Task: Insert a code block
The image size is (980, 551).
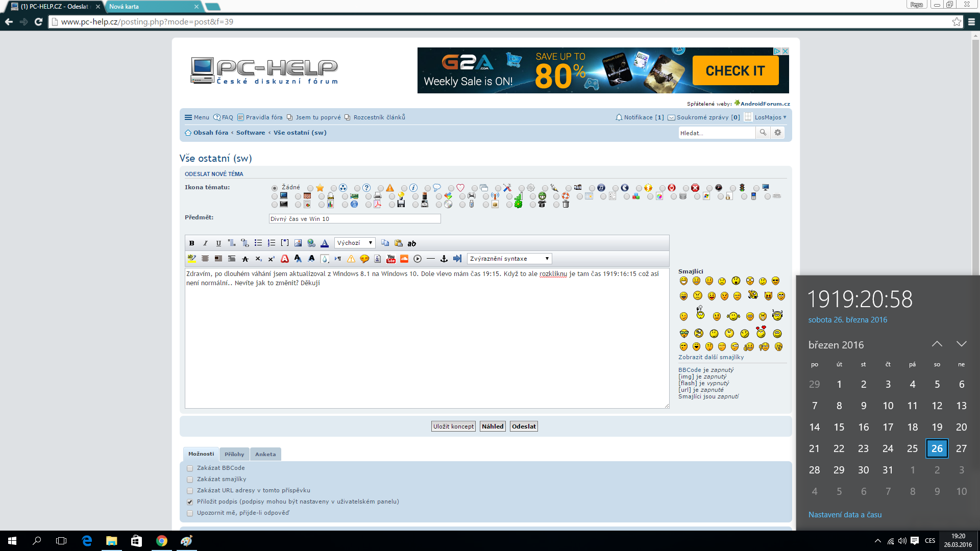Action: [245, 243]
